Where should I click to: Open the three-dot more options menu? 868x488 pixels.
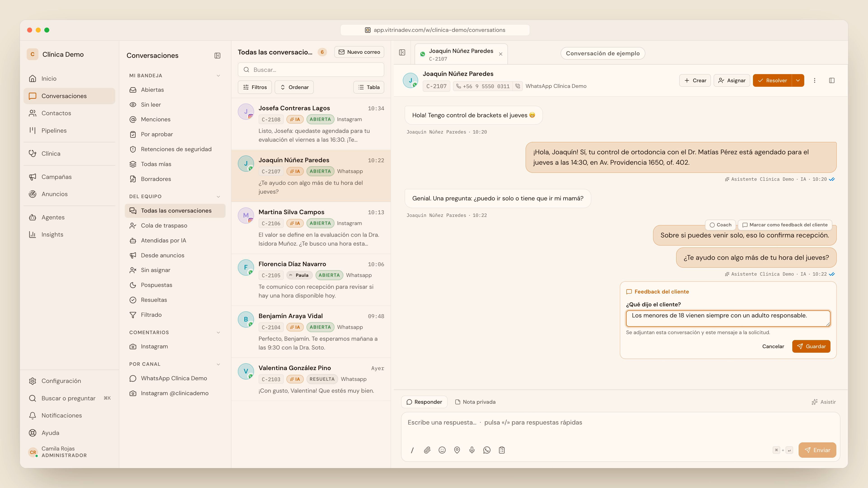[814, 80]
